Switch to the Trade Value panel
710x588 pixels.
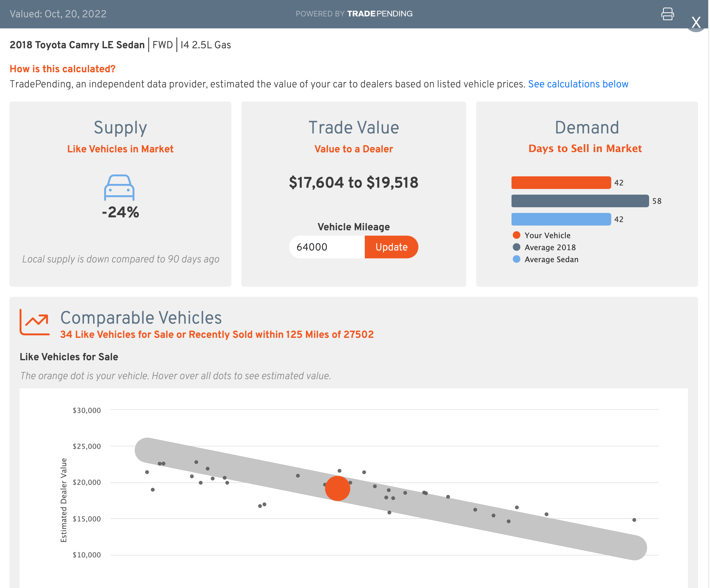354,128
